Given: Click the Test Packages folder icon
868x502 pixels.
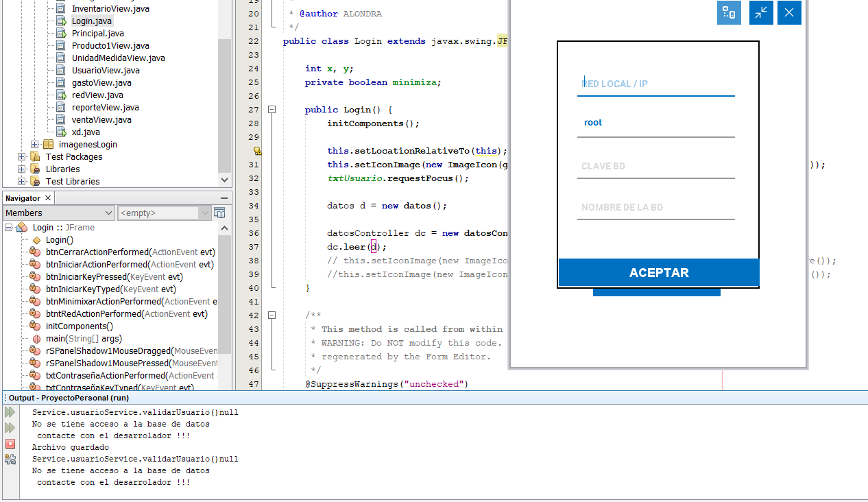Looking at the screenshot, I should (x=35, y=157).
